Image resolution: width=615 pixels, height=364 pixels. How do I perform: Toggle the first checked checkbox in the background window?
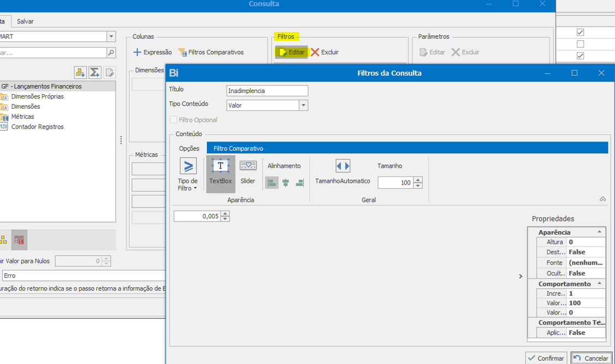581,32
